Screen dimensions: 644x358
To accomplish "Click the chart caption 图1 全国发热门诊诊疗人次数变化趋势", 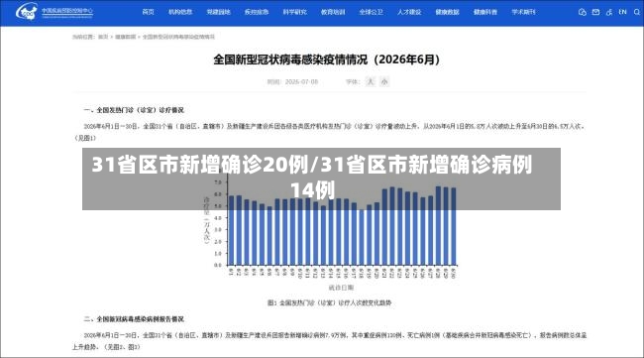I will [x=329, y=302].
